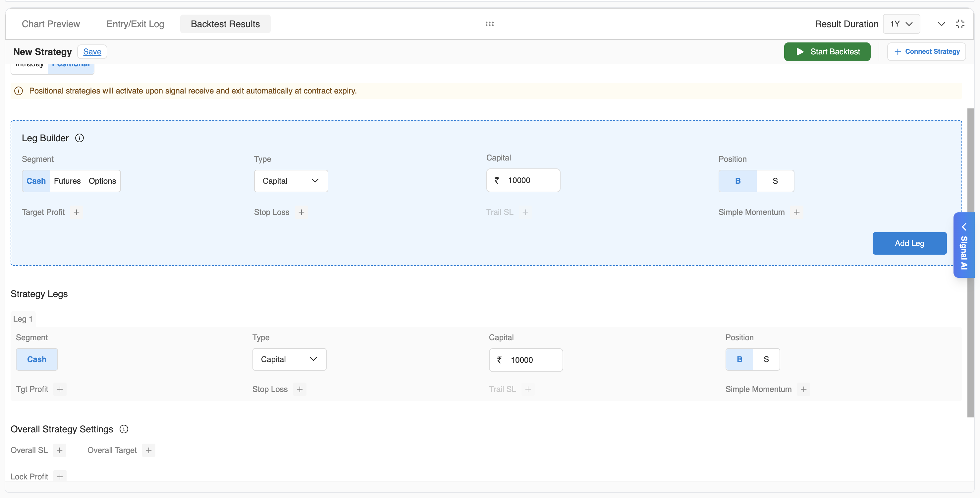The image size is (980, 498).
Task: Click Overall SL plus icon
Action: [60, 450]
